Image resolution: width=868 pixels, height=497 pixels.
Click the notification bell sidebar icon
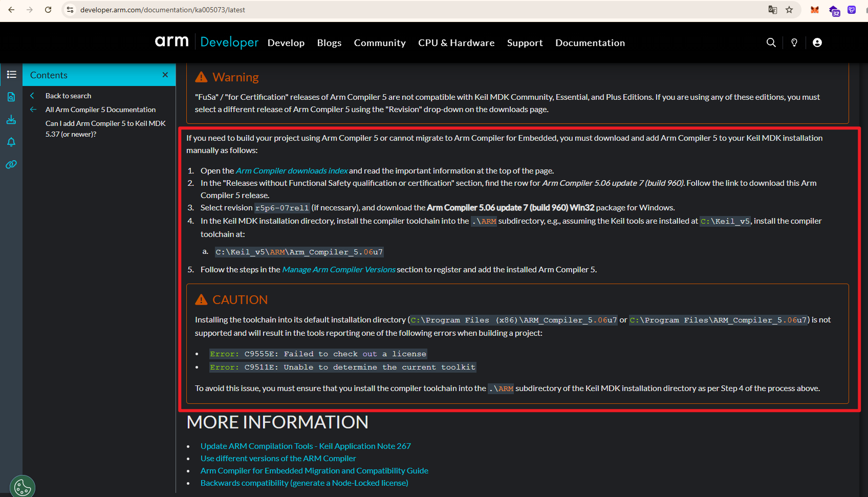coord(11,142)
